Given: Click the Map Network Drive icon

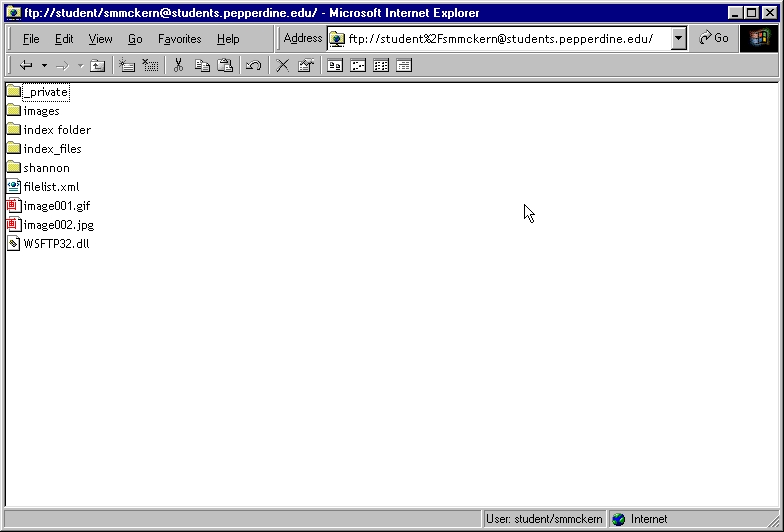Looking at the screenshot, I should pos(126,66).
